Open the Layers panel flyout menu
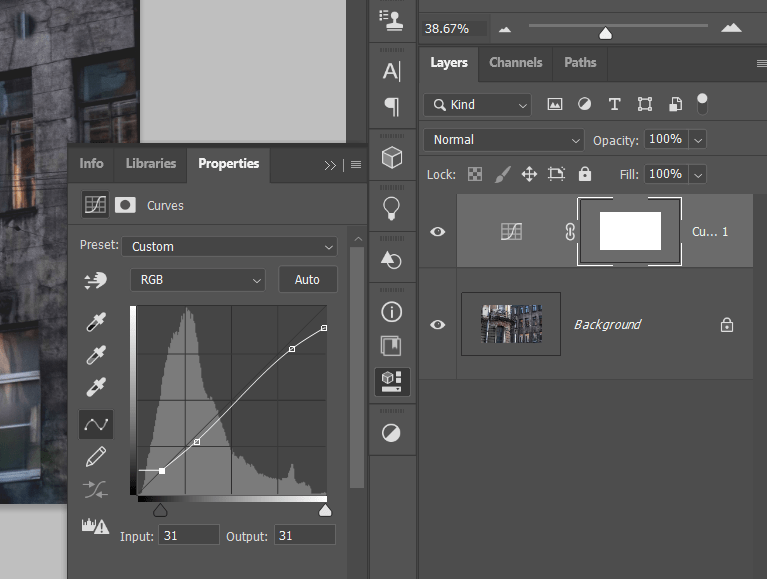 click(x=762, y=63)
